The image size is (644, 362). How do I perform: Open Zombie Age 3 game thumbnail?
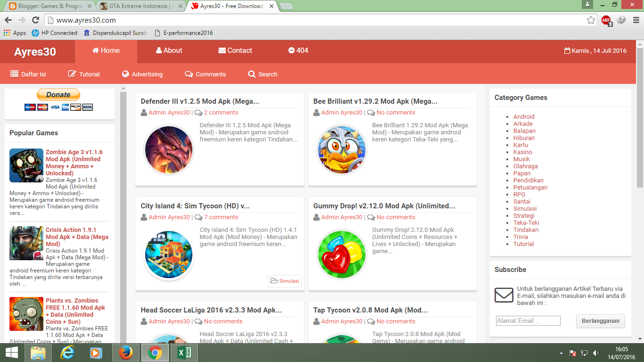click(x=26, y=165)
